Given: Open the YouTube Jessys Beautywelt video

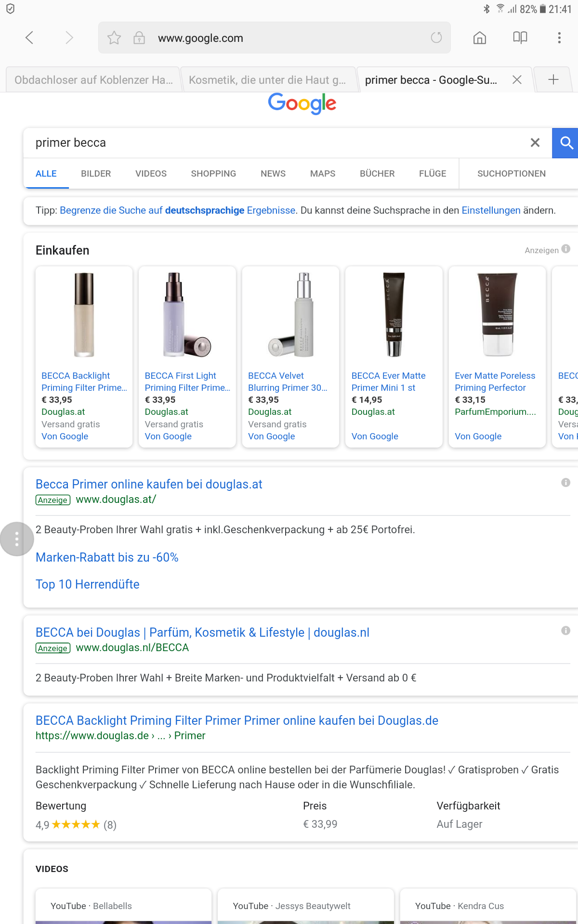Looking at the screenshot, I should click(x=306, y=906).
